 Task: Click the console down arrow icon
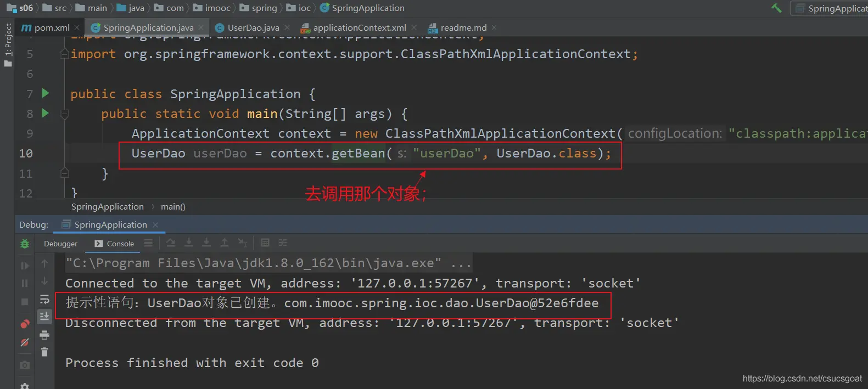pyautogui.click(x=44, y=281)
